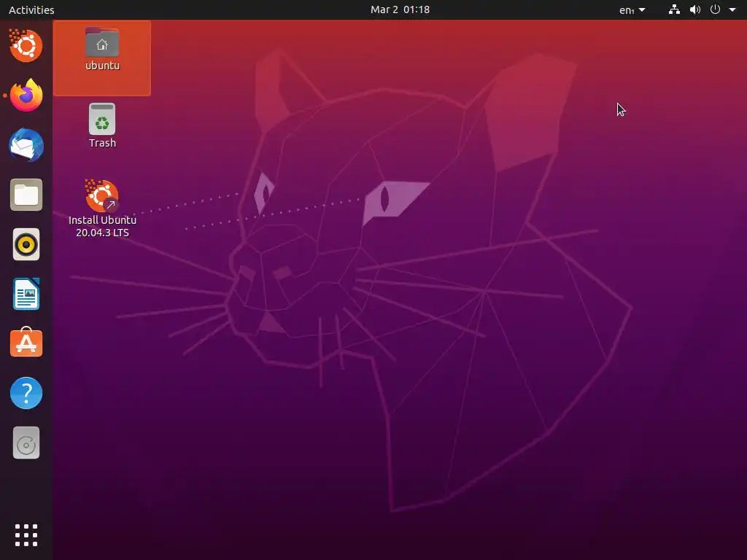Image resolution: width=747 pixels, height=560 pixels.
Task: Open Thunderbird Mail from the dock
Action: [26, 145]
